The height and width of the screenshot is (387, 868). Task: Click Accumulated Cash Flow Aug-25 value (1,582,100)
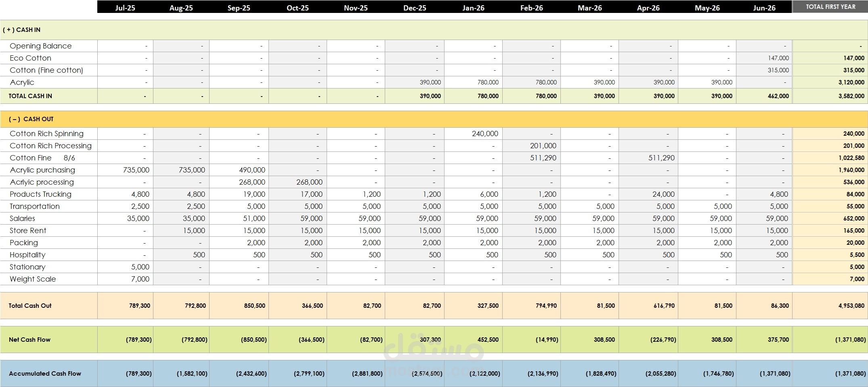click(192, 374)
